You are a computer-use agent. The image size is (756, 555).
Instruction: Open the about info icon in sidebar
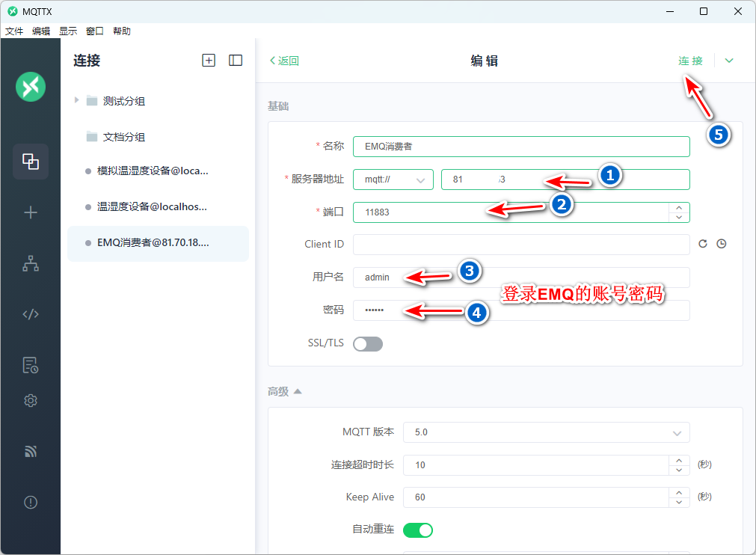coord(31,503)
